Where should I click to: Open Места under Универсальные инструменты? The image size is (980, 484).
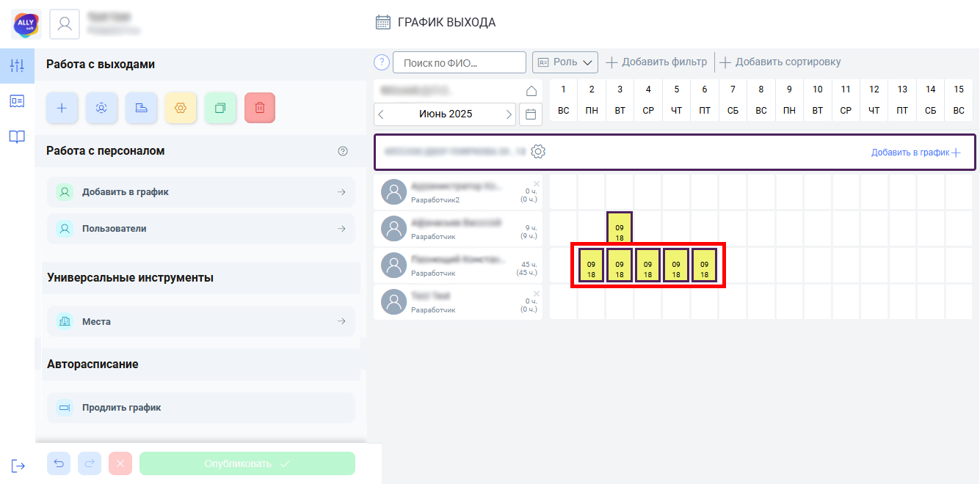[x=201, y=321]
